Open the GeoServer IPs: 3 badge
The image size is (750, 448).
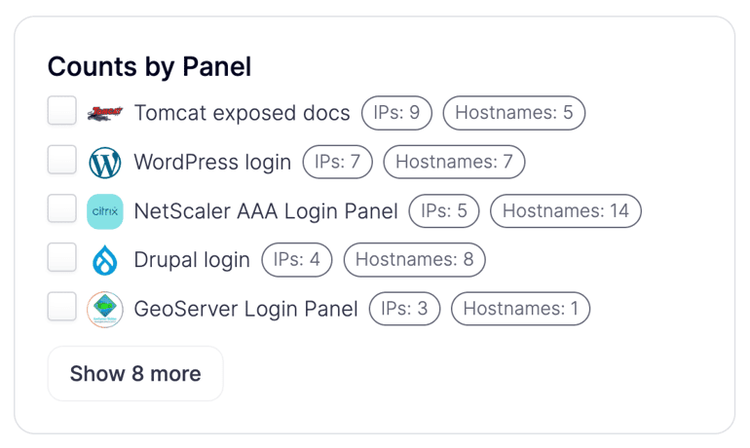point(404,309)
